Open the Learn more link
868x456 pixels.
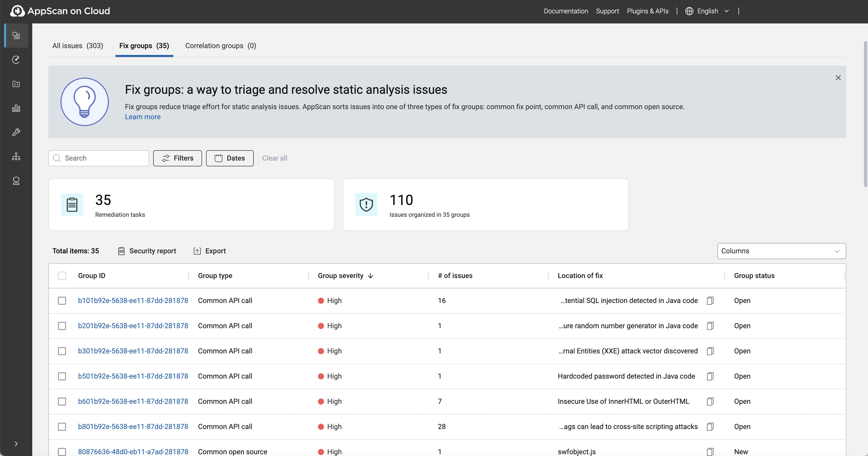click(143, 117)
